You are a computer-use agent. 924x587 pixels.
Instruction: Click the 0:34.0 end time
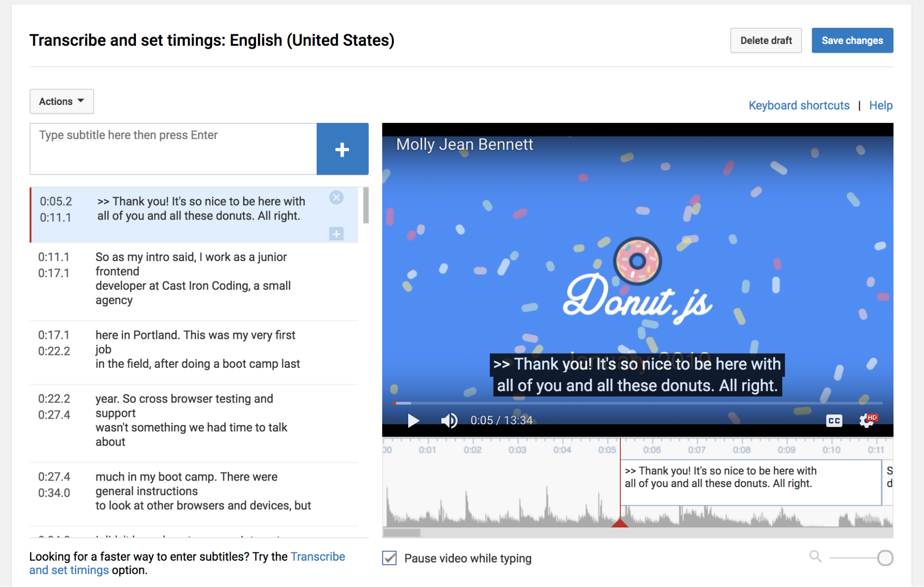click(54, 493)
